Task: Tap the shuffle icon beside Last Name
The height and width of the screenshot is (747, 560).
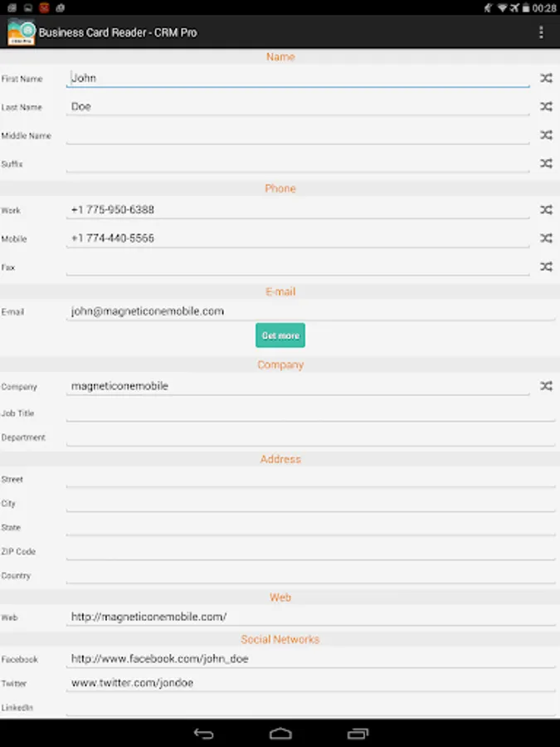Action: (x=546, y=107)
